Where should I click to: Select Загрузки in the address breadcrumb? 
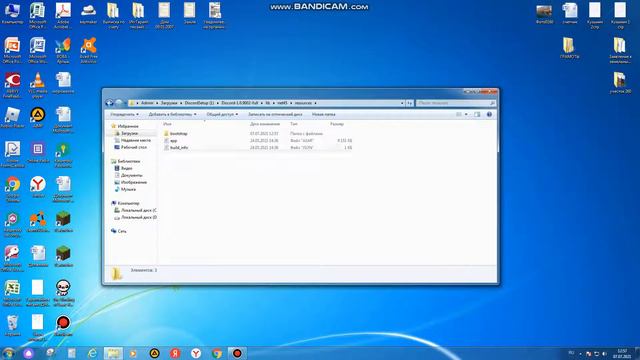point(169,103)
